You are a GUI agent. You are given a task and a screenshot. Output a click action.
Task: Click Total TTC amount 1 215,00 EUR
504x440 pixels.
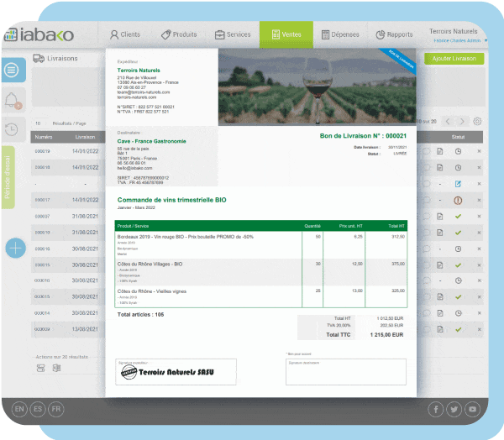tap(386, 334)
